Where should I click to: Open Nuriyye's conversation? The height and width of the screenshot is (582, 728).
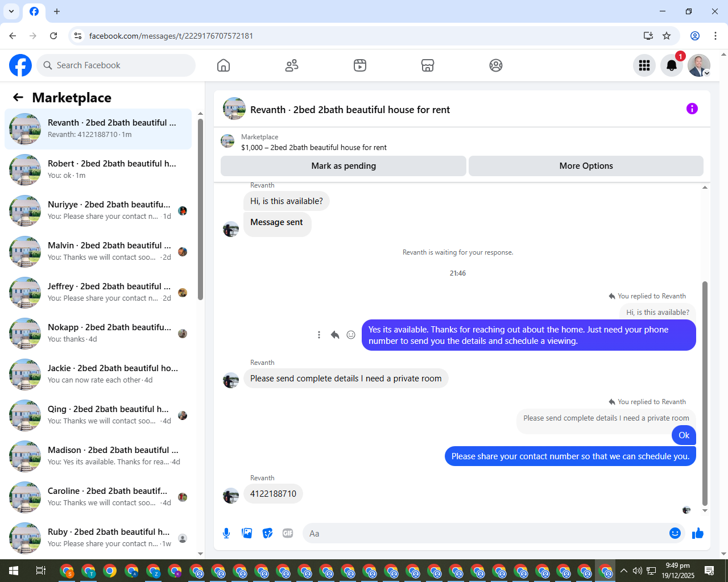point(98,210)
